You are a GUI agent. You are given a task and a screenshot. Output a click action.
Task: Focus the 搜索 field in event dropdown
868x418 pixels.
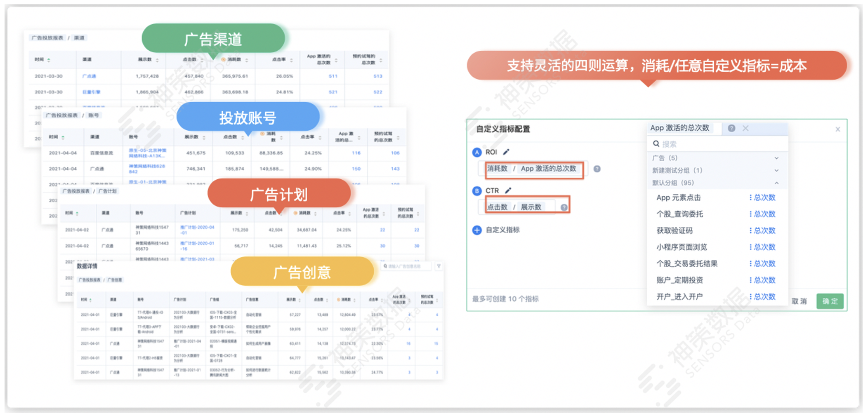point(717,144)
